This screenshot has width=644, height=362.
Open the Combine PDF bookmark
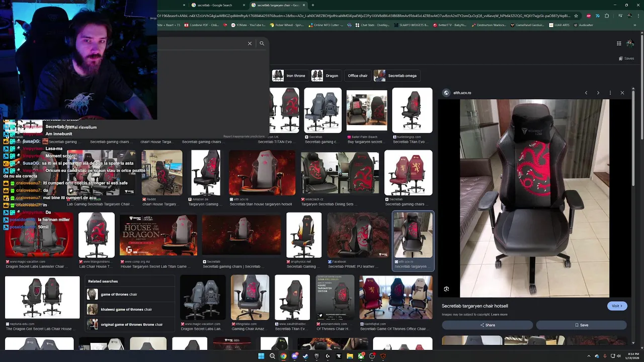pyautogui.click(x=202, y=25)
